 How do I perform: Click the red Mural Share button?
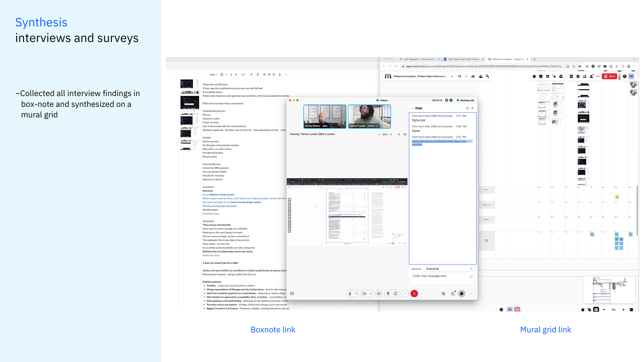pyautogui.click(x=610, y=76)
